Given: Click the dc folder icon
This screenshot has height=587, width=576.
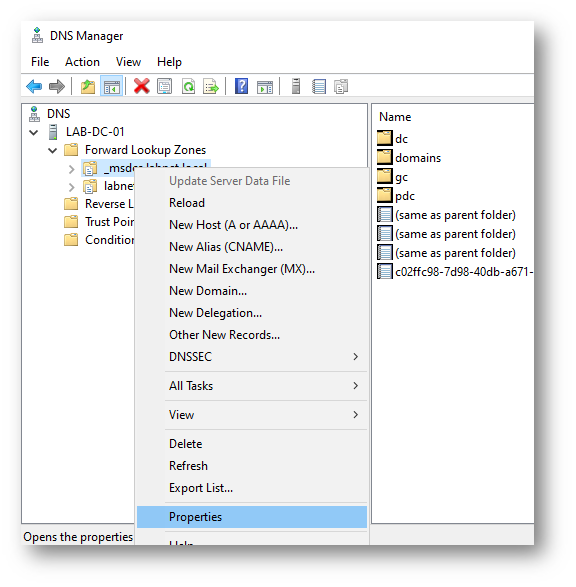Looking at the screenshot, I should [x=385, y=138].
